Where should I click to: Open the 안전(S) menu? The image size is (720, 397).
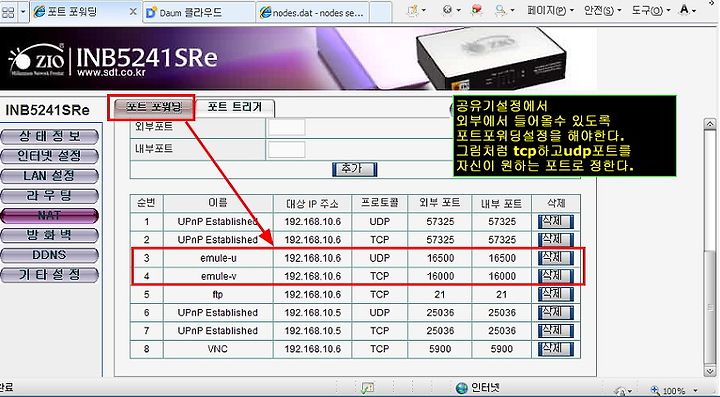click(x=603, y=11)
